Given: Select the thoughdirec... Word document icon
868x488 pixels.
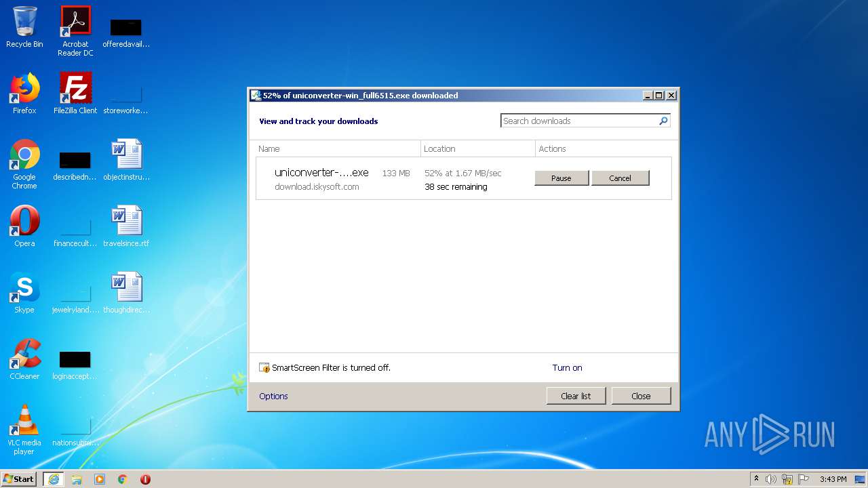Looking at the screenshot, I should [x=126, y=293].
